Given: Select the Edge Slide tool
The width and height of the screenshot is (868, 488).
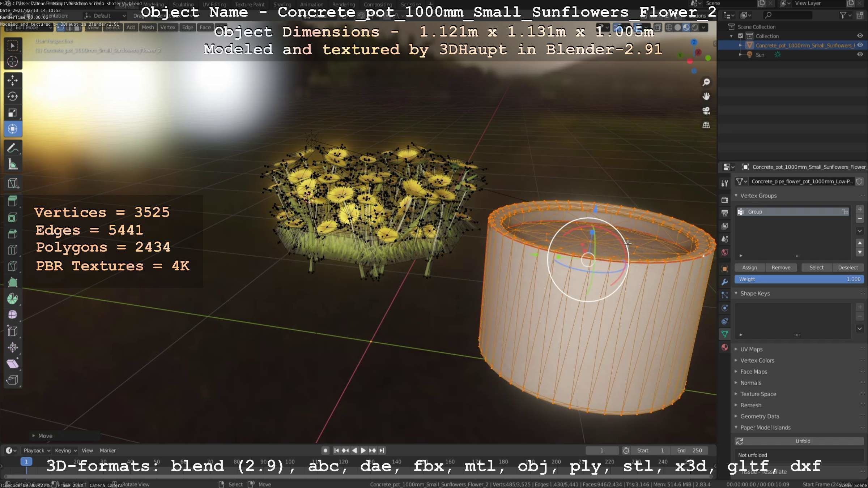Looking at the screenshot, I should (x=13, y=331).
